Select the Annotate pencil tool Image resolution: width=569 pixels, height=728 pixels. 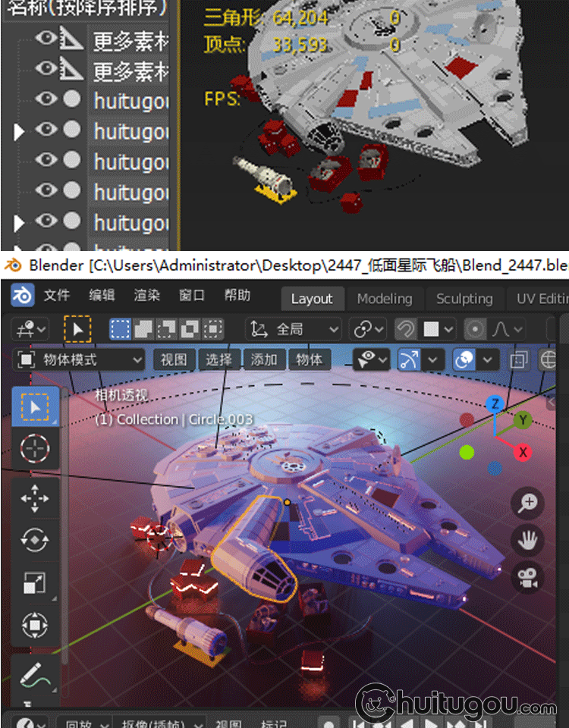(35, 676)
